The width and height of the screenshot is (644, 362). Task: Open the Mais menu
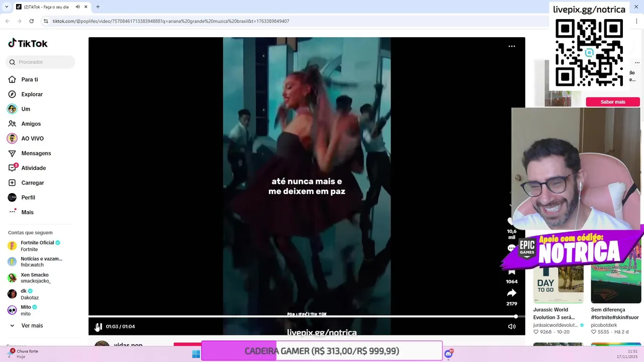tap(27, 212)
